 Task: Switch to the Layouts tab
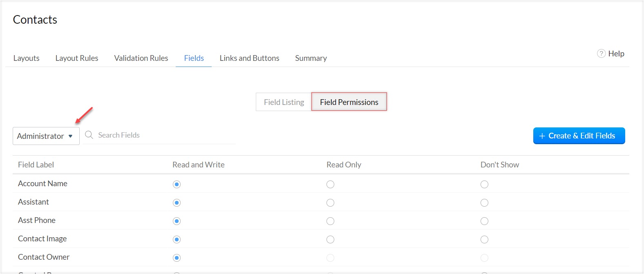coord(27,58)
